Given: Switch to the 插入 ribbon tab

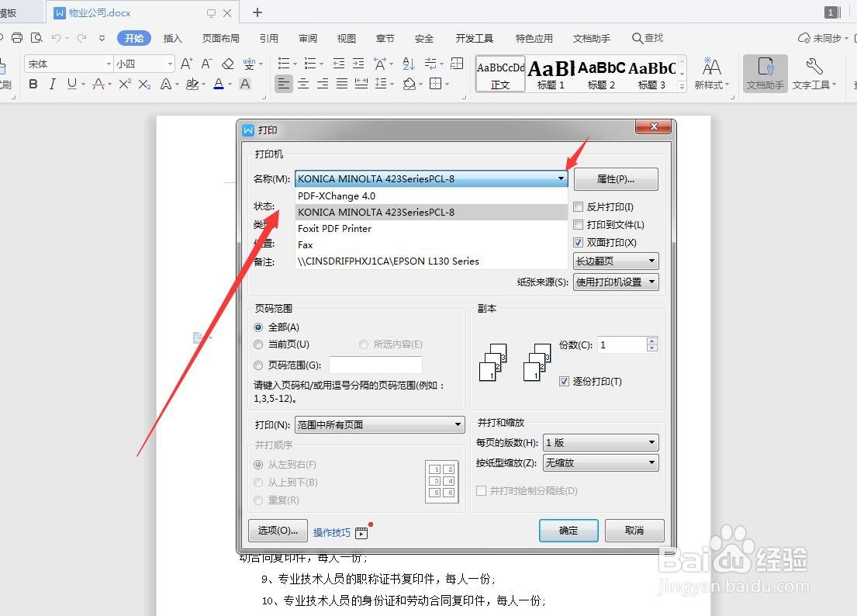Looking at the screenshot, I should click(172, 37).
